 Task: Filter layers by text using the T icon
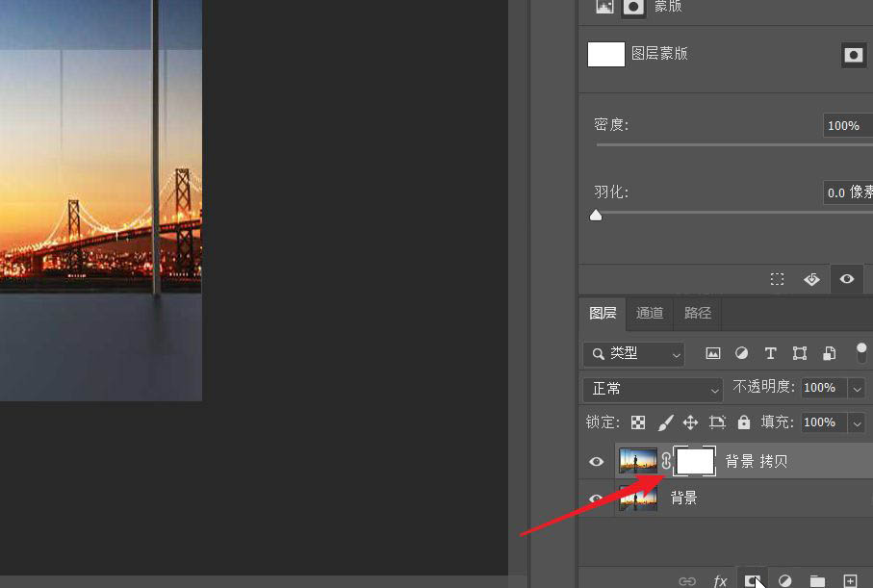click(x=770, y=353)
